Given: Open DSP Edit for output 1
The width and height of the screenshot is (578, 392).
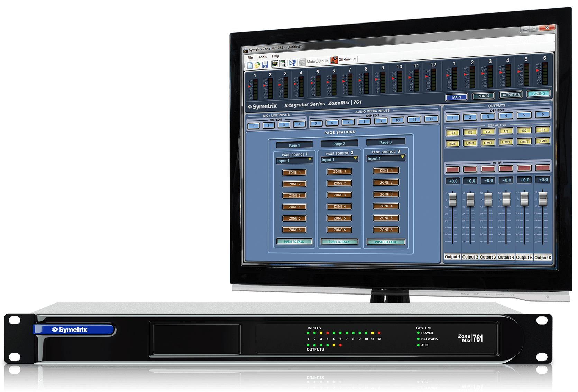Looking at the screenshot, I should (x=452, y=118).
